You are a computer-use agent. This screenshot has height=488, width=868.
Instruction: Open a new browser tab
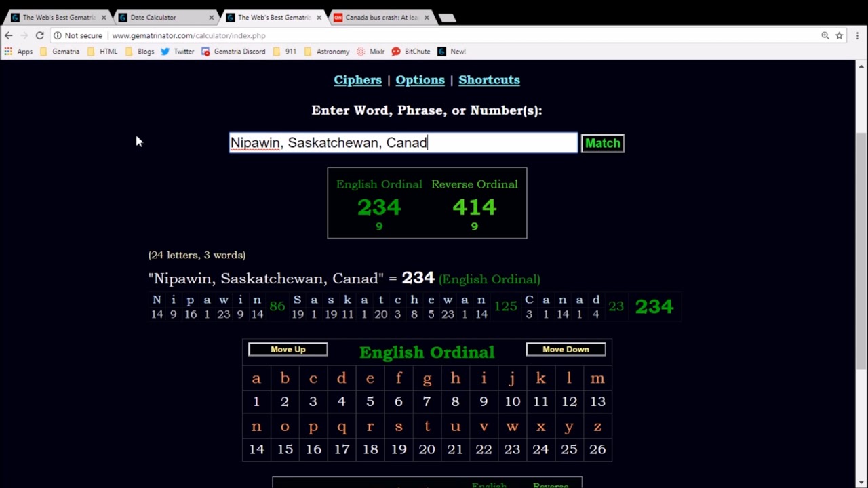point(448,18)
